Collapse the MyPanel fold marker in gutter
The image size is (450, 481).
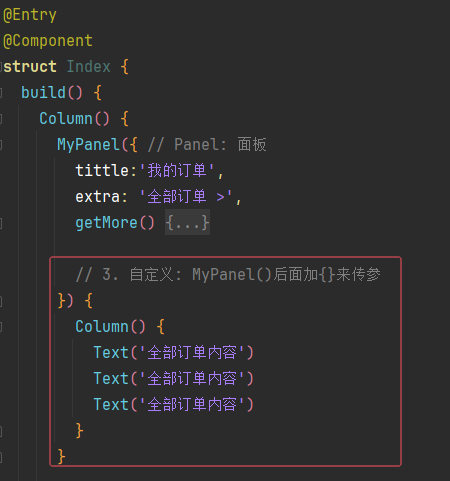[1, 145]
